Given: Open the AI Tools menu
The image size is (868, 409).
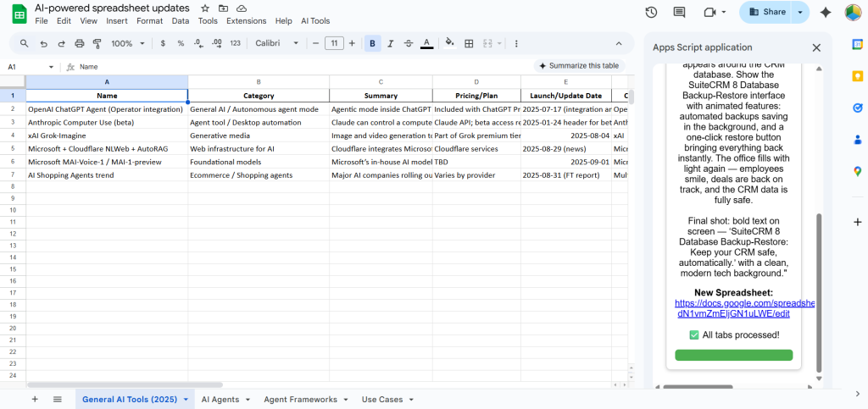Looking at the screenshot, I should (315, 21).
